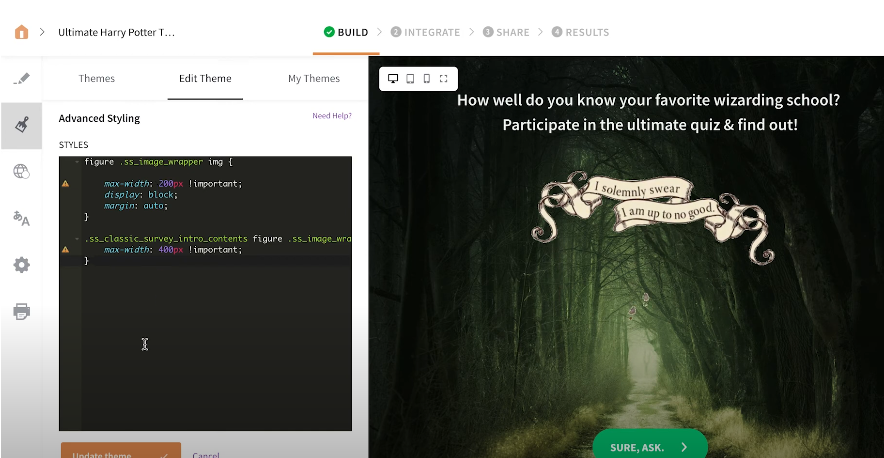Switch preview to mobile view
The width and height of the screenshot is (884, 458).
coord(427,78)
